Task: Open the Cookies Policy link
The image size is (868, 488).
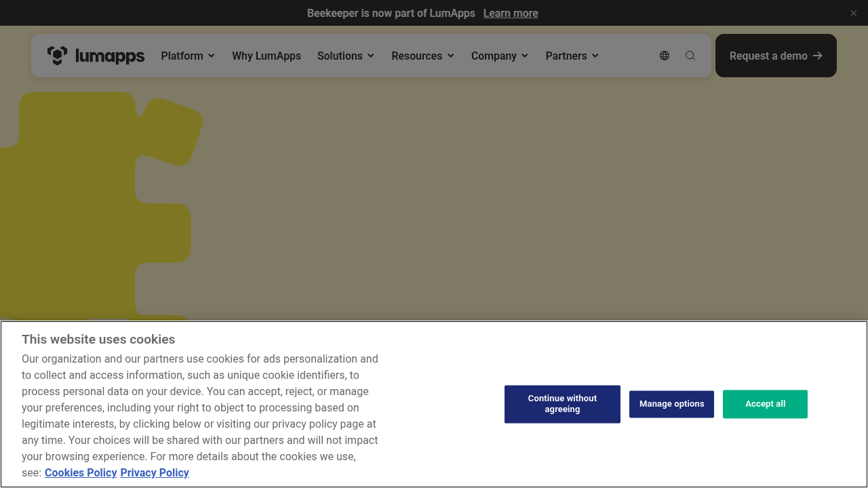Action: [x=81, y=472]
